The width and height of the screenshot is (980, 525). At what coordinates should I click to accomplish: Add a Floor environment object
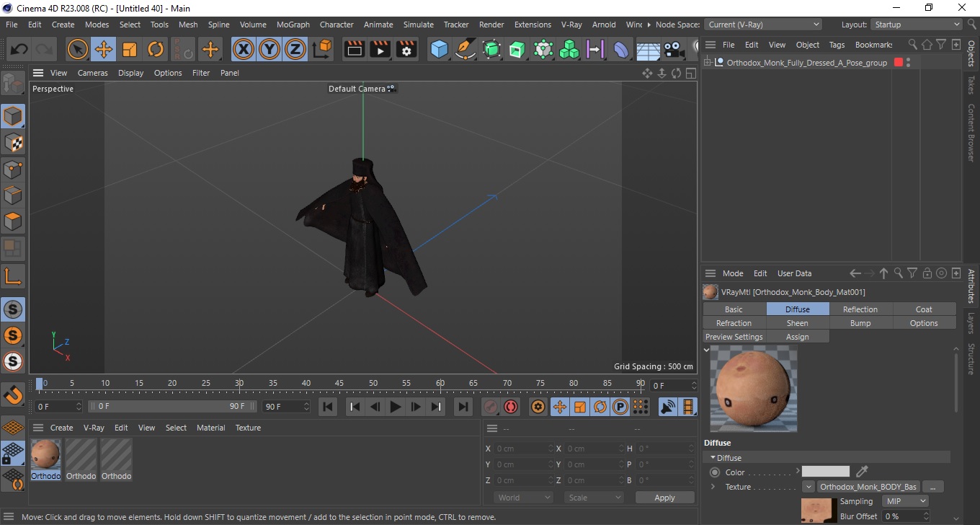(648, 50)
